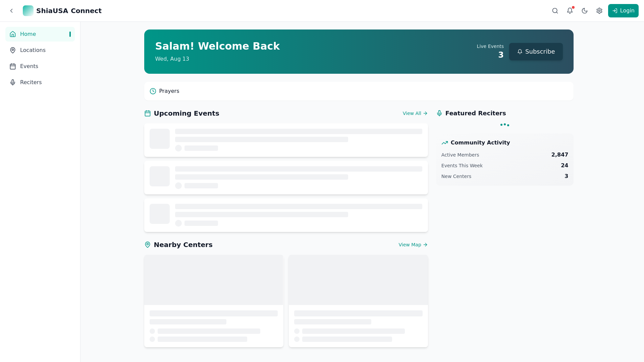Expand the Prayers panel
The width and height of the screenshot is (644, 362).
pyautogui.click(x=359, y=91)
